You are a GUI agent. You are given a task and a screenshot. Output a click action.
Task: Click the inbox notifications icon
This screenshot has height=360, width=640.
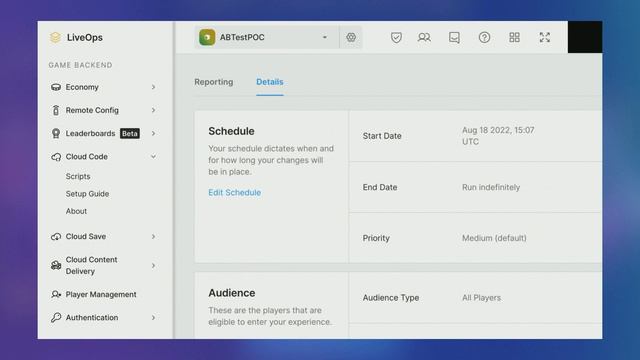(454, 38)
